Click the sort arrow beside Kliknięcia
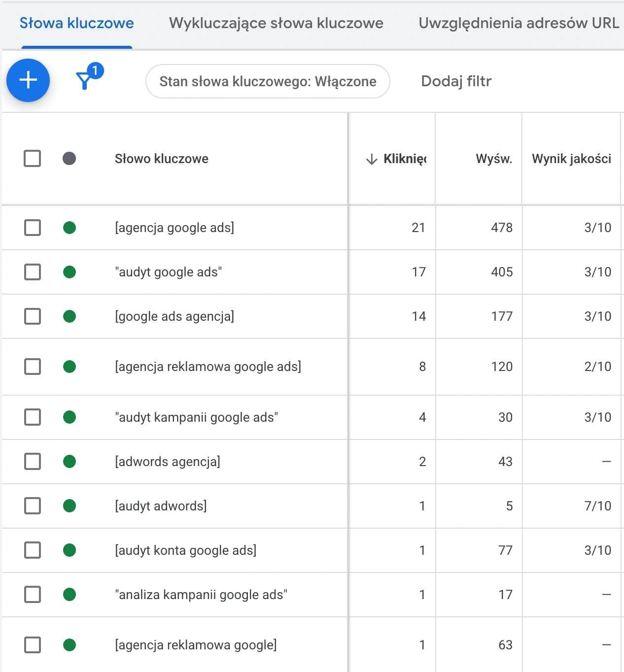The image size is (624, 672). (x=372, y=159)
